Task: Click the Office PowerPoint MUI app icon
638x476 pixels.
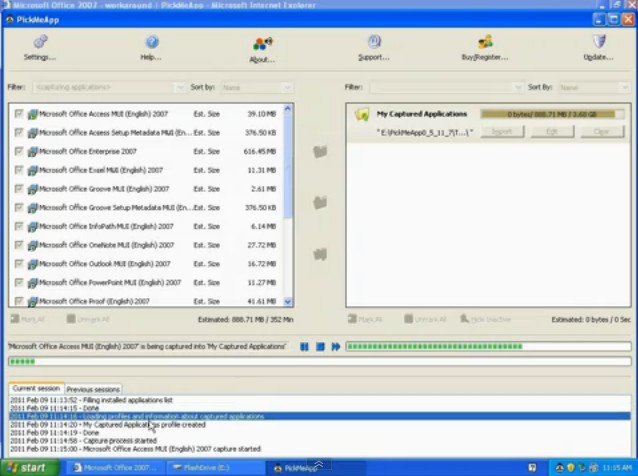Action: tap(33, 283)
